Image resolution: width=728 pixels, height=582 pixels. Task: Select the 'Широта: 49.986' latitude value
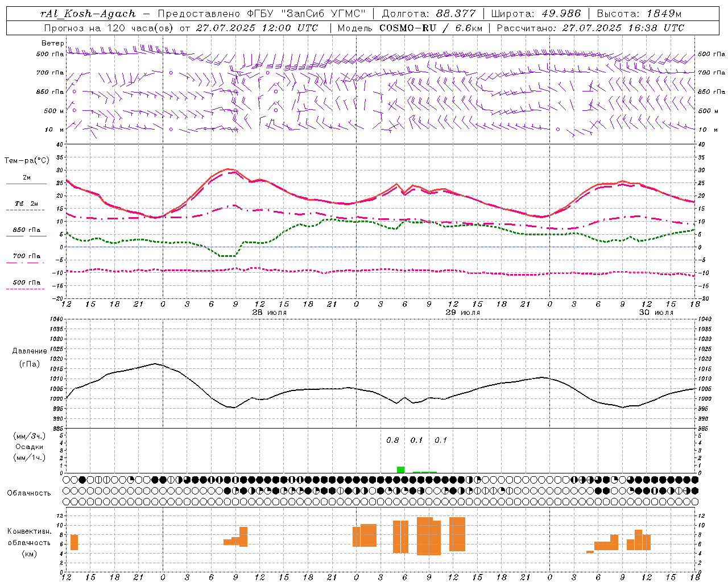pos(536,14)
